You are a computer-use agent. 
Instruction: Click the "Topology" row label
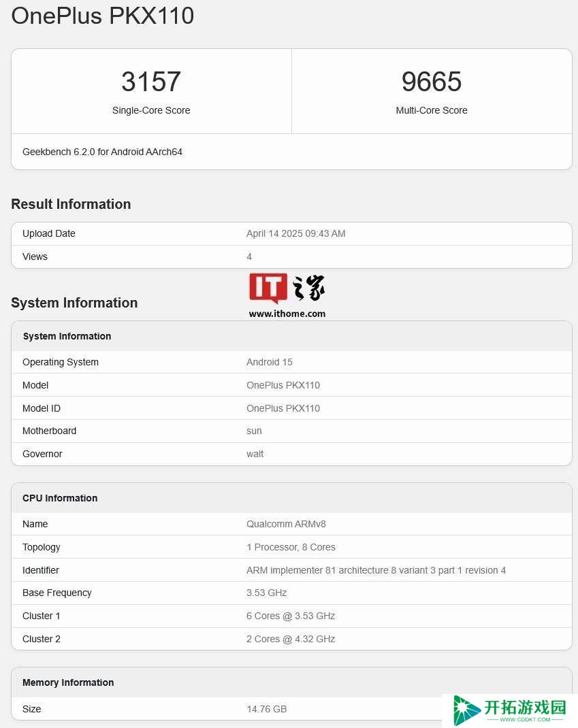point(42,548)
